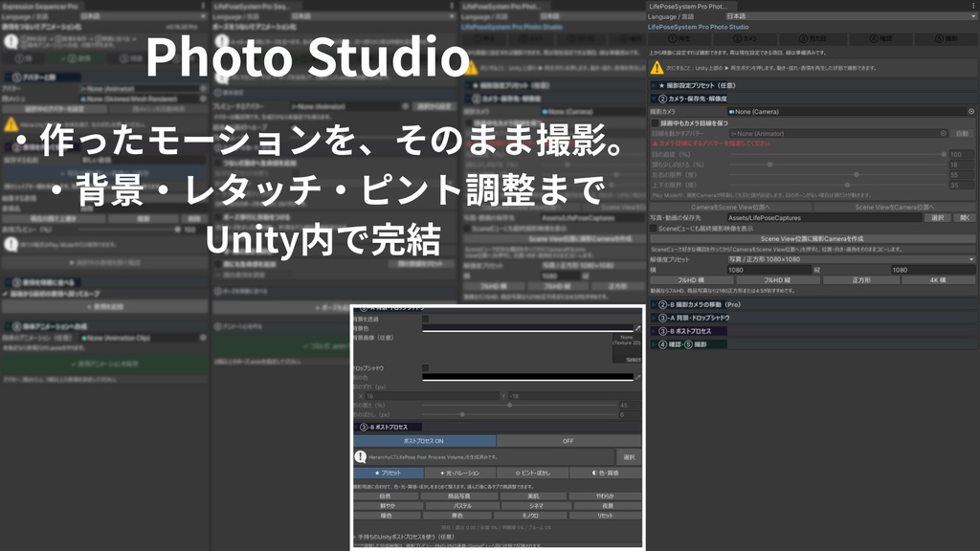Viewport: 980px width, 551px height.
Task: Open object picker for 目線を動かすアバター field
Action: pos(943,133)
